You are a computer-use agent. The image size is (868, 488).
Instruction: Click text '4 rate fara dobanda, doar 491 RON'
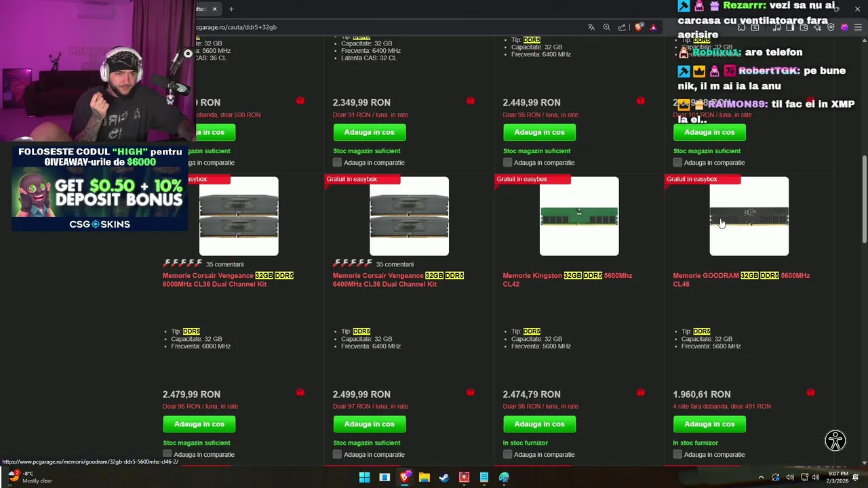[x=722, y=407]
